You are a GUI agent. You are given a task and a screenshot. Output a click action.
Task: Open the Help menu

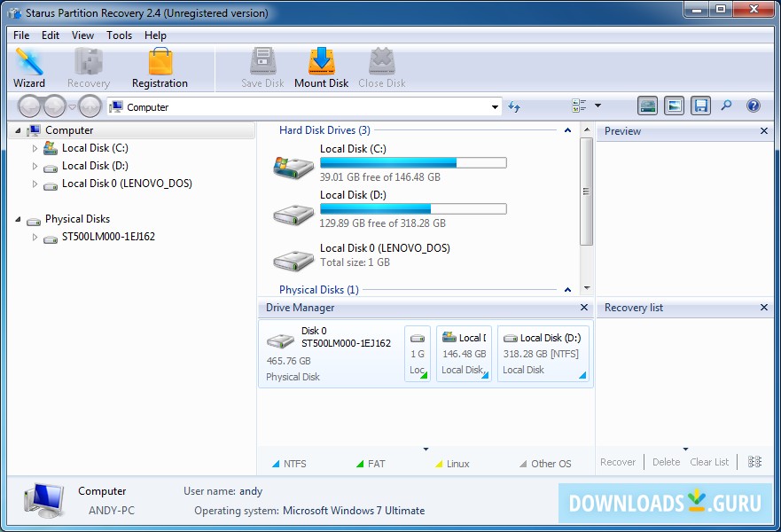(155, 35)
